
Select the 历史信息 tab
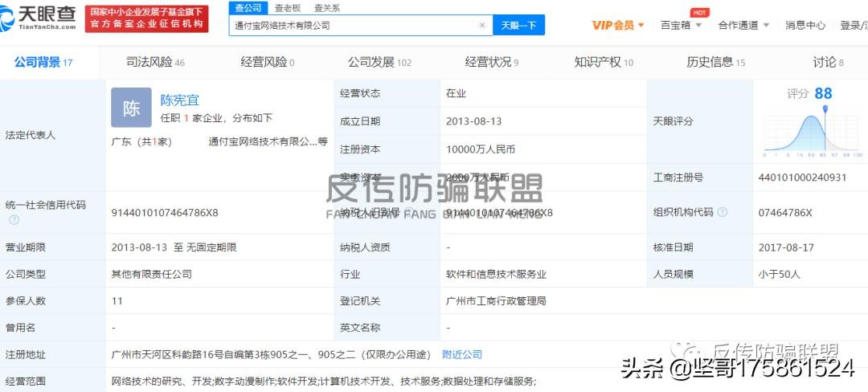[x=716, y=63]
